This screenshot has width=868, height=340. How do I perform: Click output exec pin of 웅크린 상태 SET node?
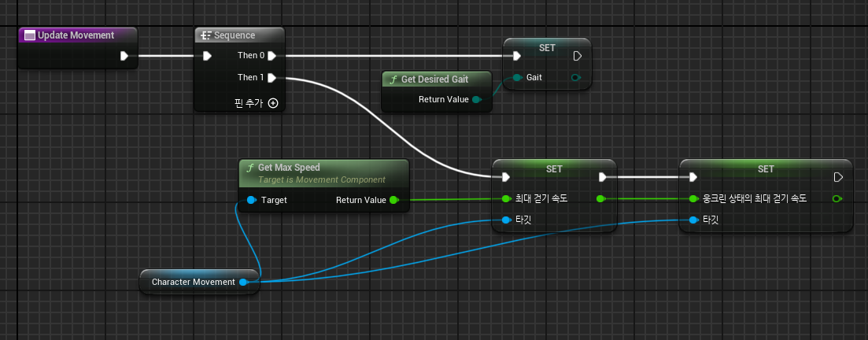838,177
